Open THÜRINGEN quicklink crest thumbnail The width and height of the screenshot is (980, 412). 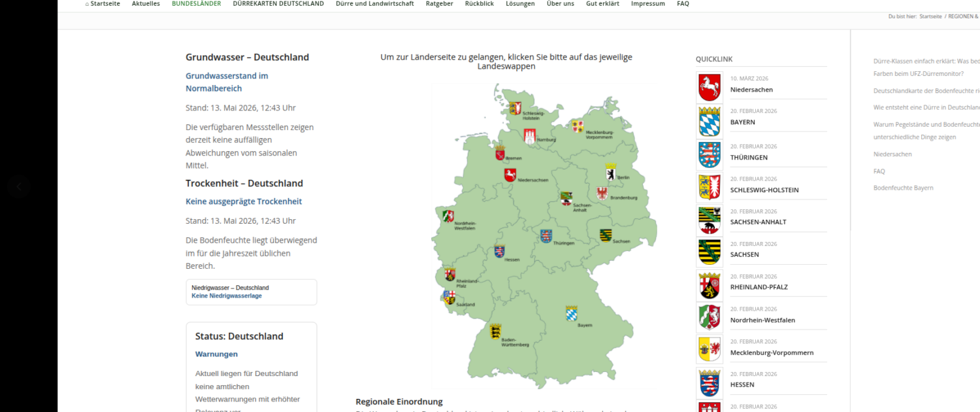[x=710, y=156]
